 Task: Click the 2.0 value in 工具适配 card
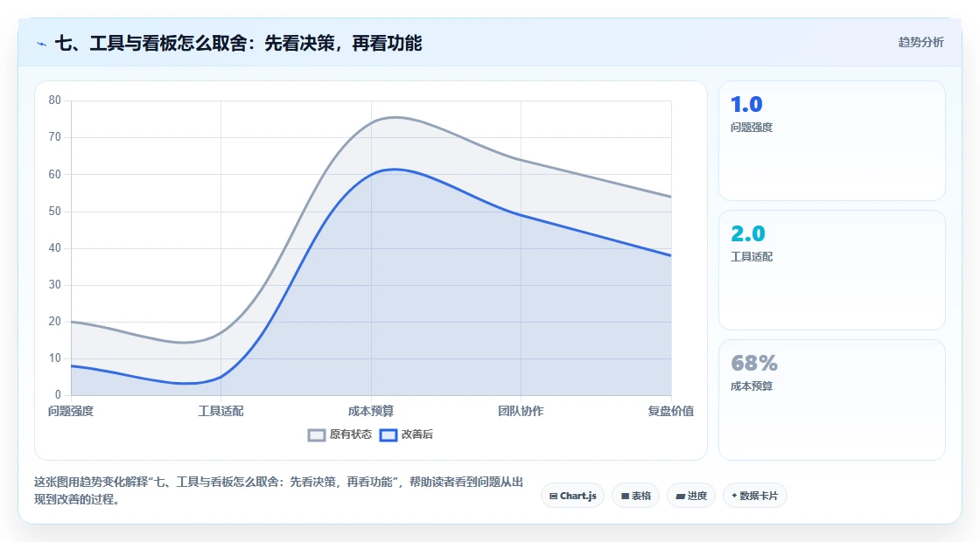pos(747,233)
